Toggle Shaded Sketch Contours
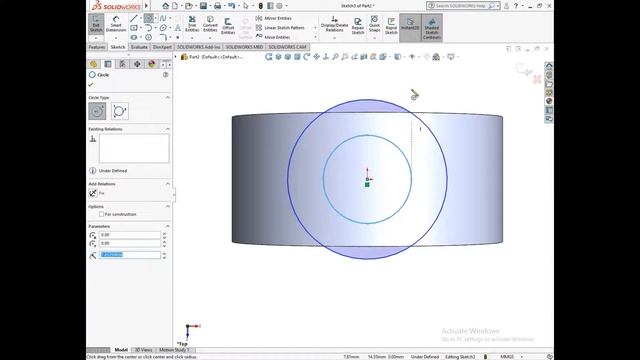The height and width of the screenshot is (360, 640). coord(432,27)
